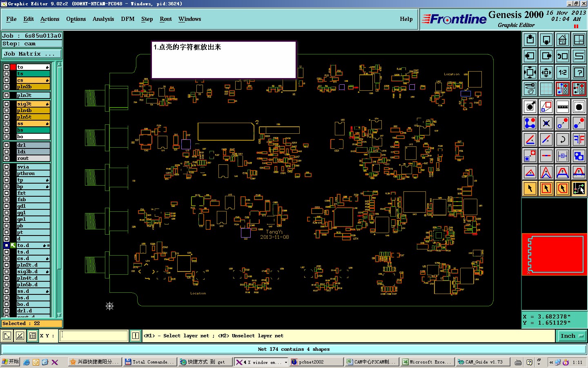Click the pan up view icon
Viewport: 588px width, 368px height.
[x=530, y=40]
